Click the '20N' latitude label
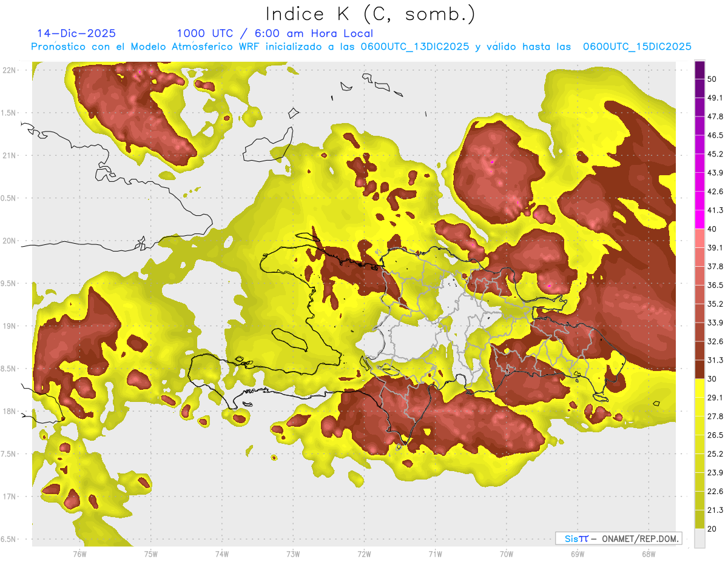728x562 pixels. click(x=10, y=241)
